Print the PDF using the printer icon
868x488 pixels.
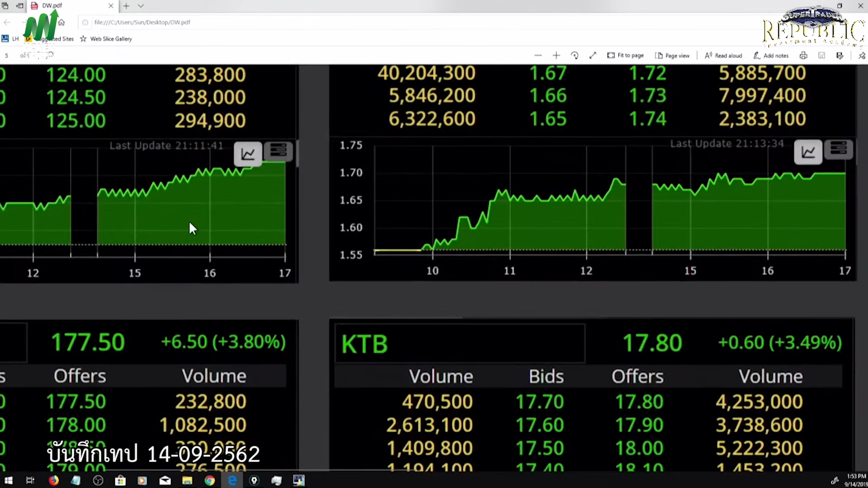tap(803, 55)
